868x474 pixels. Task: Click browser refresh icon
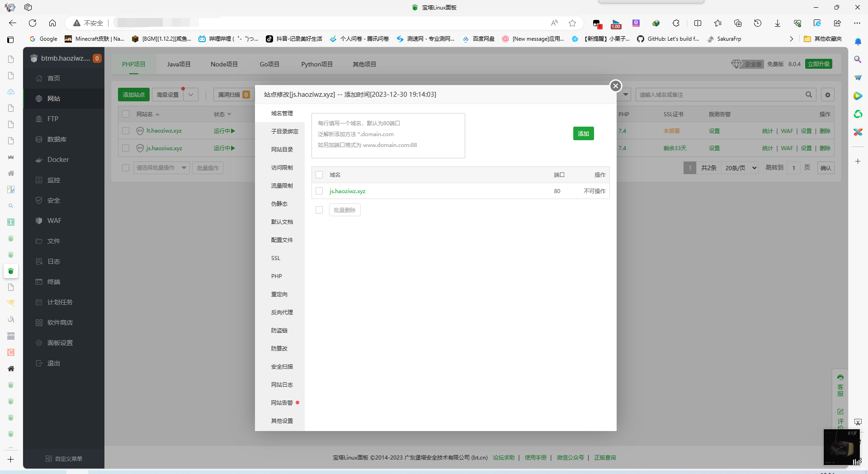[x=33, y=23]
